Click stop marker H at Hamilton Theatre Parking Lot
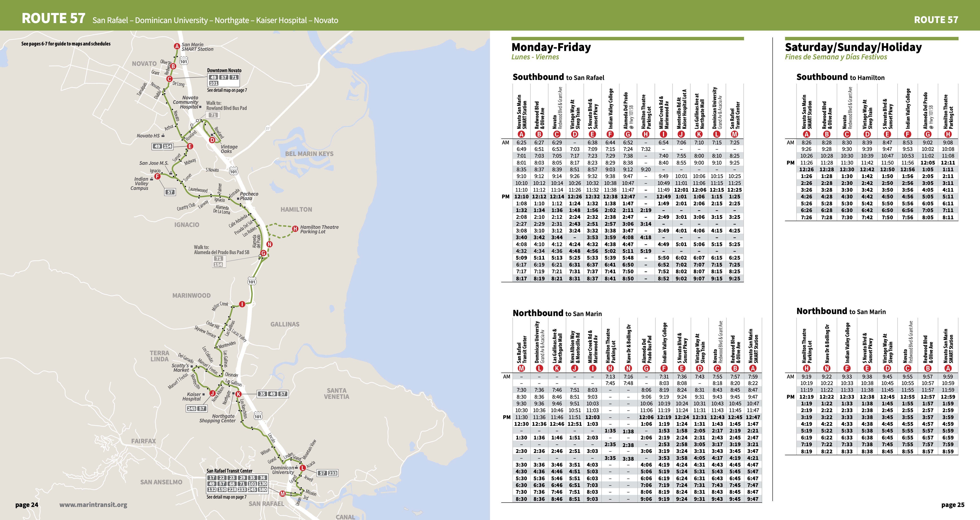The height and width of the screenshot is (520, 980). click(x=296, y=228)
